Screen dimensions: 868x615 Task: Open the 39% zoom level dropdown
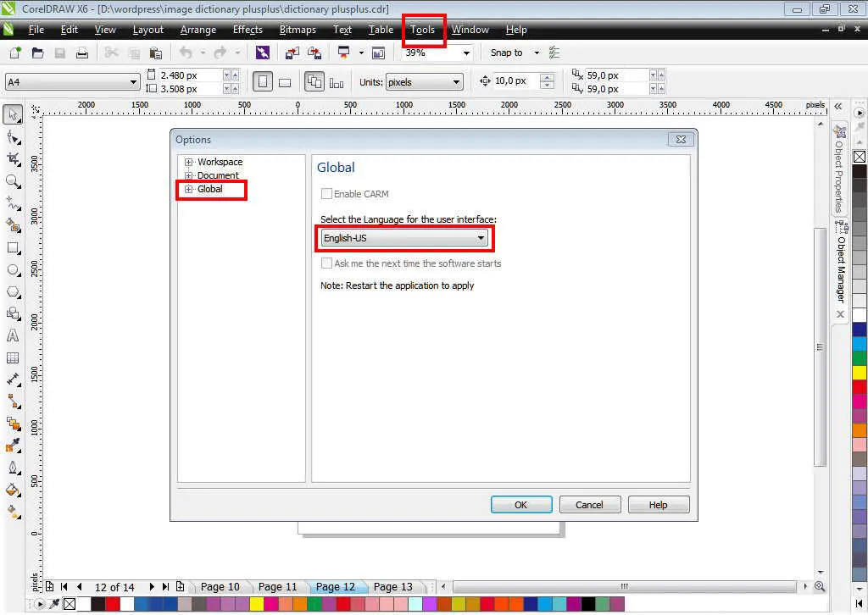(x=466, y=53)
